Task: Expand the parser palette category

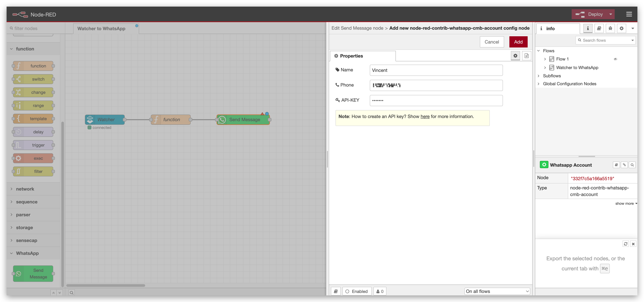Action: 33,215
